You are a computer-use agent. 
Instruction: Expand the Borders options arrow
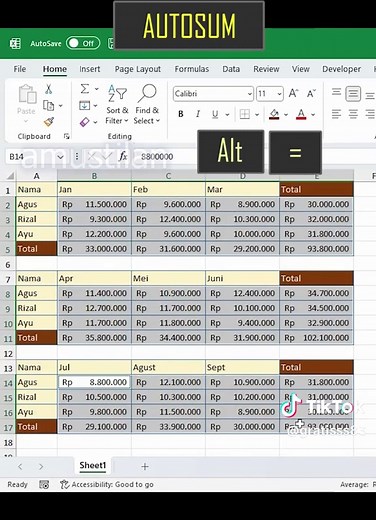257,115
